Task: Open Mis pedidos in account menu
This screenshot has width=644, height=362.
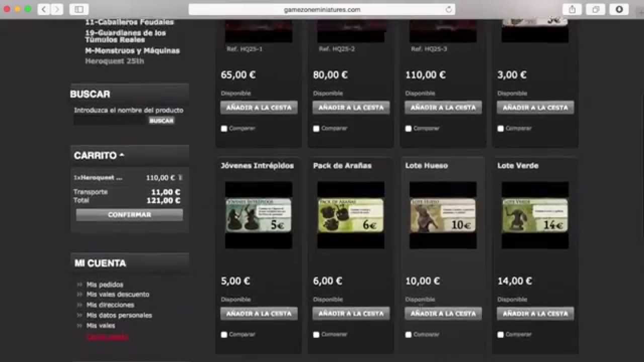Action: [x=105, y=285]
